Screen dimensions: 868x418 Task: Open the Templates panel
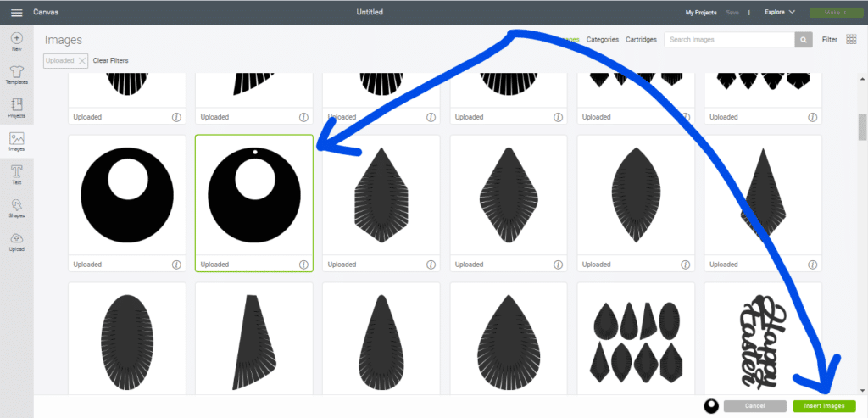point(17,75)
